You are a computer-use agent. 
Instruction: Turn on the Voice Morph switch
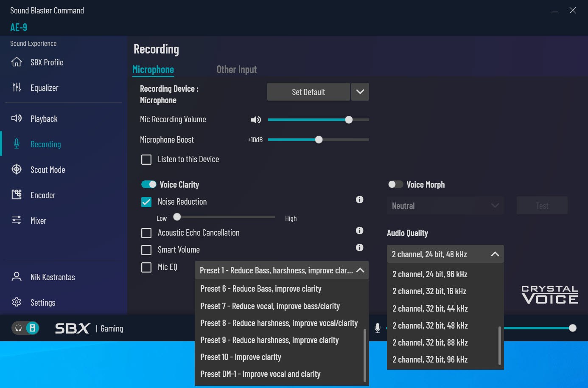point(395,184)
